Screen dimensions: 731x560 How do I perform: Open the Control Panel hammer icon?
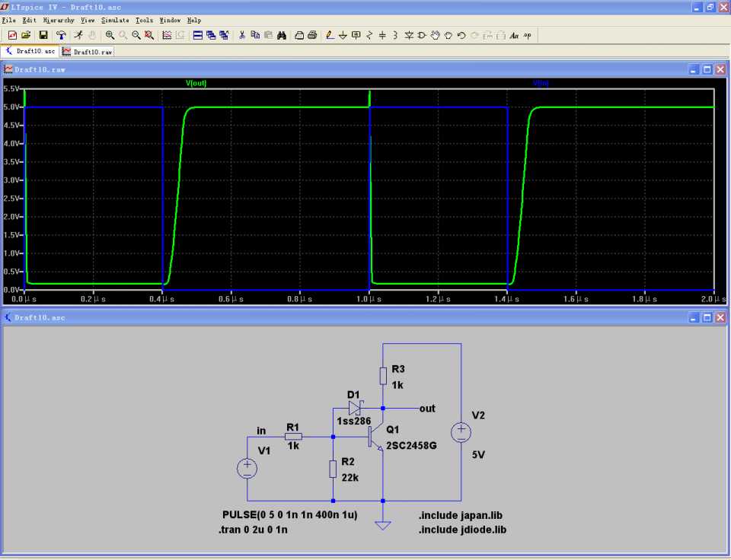click(x=61, y=36)
